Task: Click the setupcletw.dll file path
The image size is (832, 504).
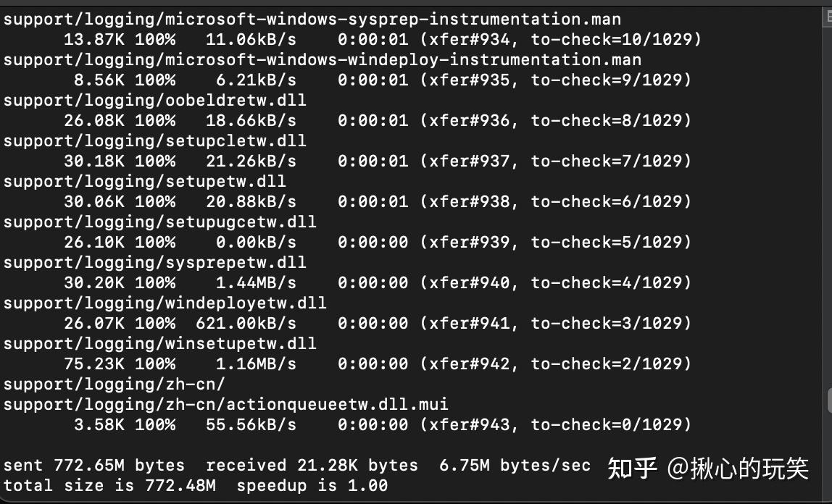Action: 155,141
